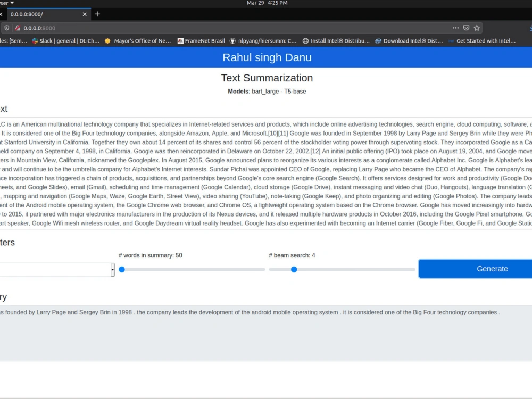Image resolution: width=532 pixels, height=399 pixels.
Task: Open the clock menu showing Mar 29 4:25 PM
Action: tap(266, 3)
